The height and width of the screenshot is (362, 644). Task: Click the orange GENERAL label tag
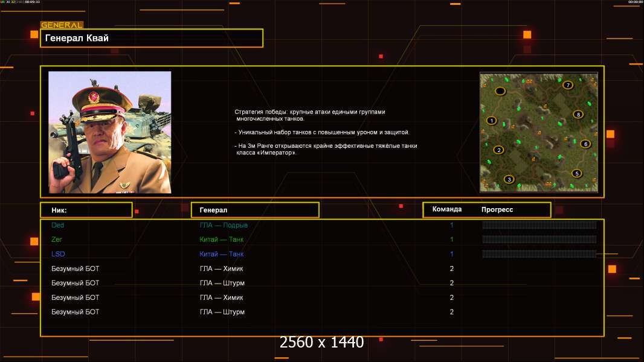pos(62,25)
